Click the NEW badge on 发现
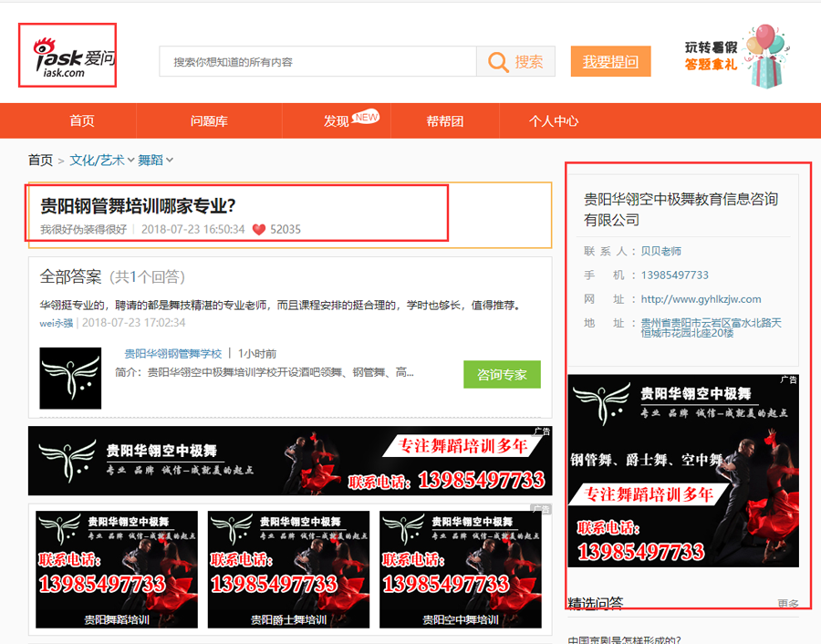The image size is (821, 644). 366,116
